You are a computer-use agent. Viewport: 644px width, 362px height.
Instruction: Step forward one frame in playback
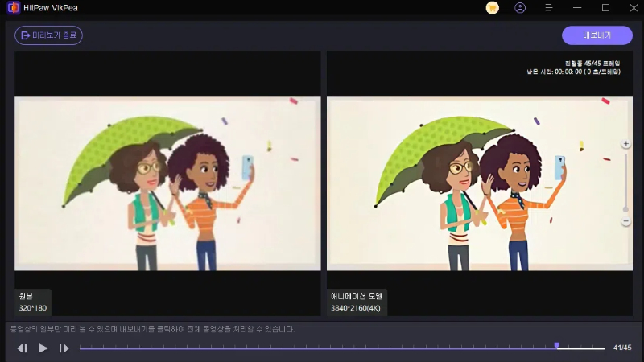[64, 348]
